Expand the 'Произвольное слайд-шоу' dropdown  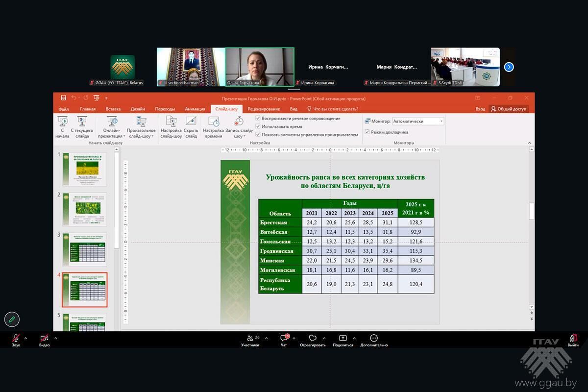coord(141,136)
